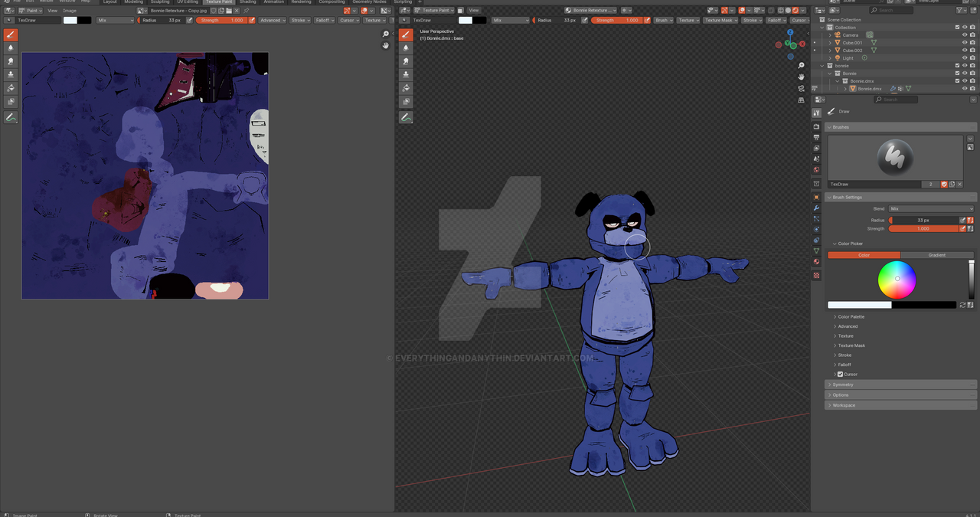Open the Falloff dropdown in image editor header
Viewport: 980px width, 517px height.
tap(325, 20)
